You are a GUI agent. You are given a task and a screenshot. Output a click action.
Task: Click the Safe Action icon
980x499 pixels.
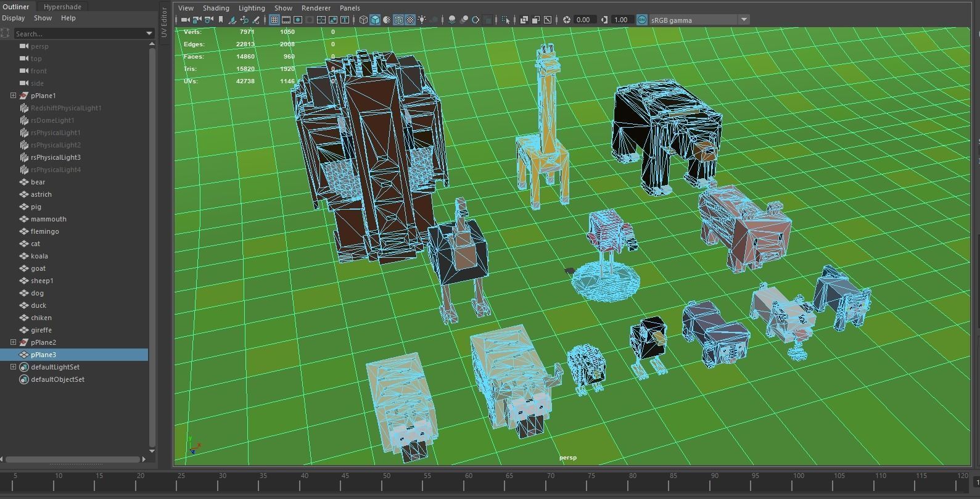click(x=333, y=20)
